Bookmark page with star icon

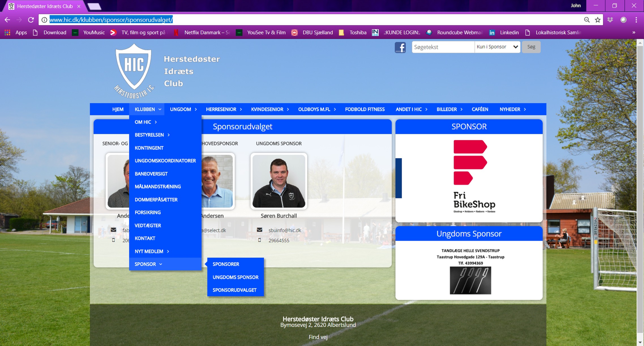coord(598,20)
